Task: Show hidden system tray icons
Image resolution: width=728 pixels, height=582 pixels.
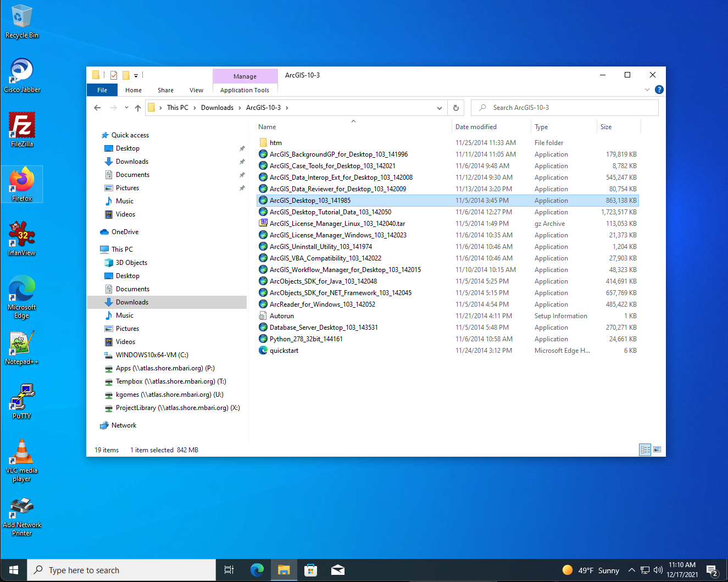Action: tap(632, 570)
